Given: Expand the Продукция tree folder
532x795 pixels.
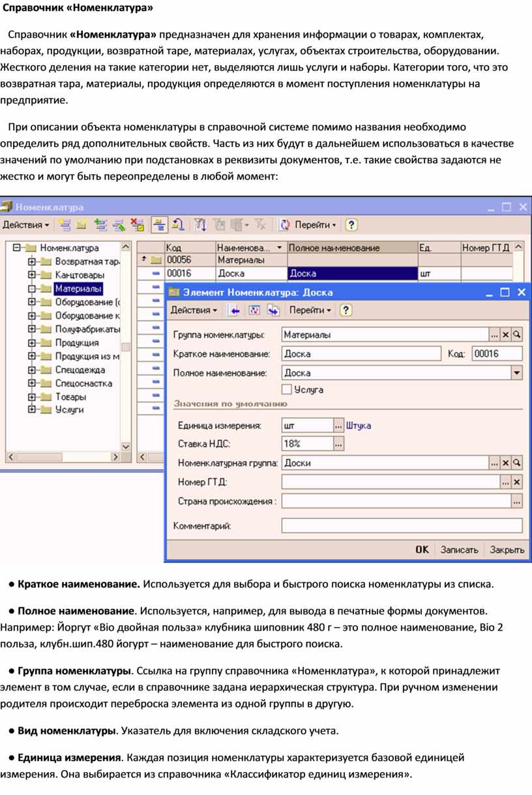Looking at the screenshot, I should click(32, 343).
